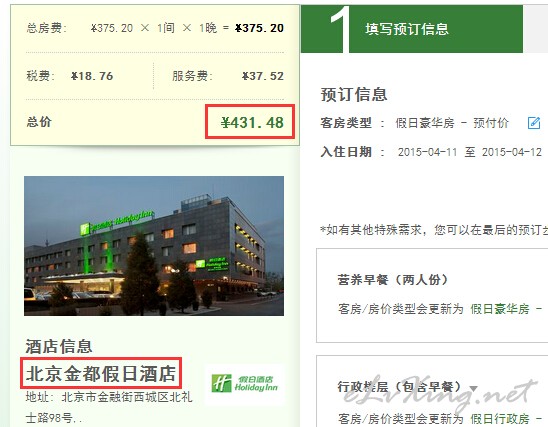Click the 假日行政房 link
This screenshot has height=427, width=548.
500,418
